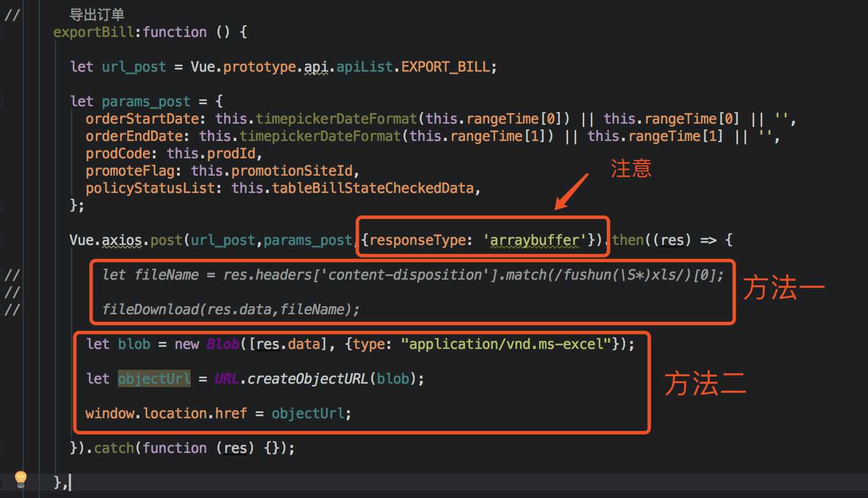The image size is (868, 498).
Task: Click url_post in its let declaration
Action: click(133, 67)
